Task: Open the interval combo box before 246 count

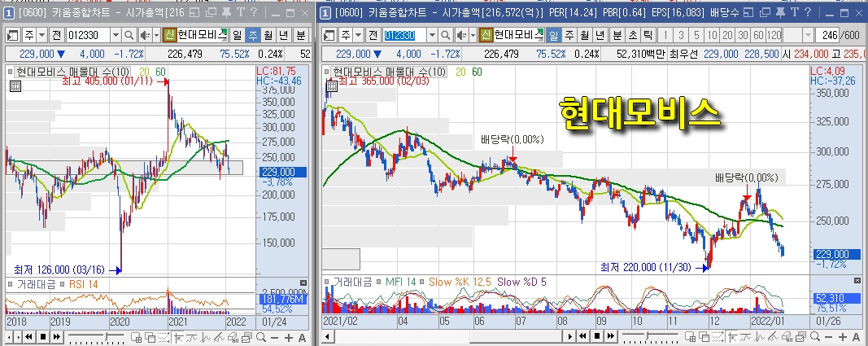Action: [799, 36]
